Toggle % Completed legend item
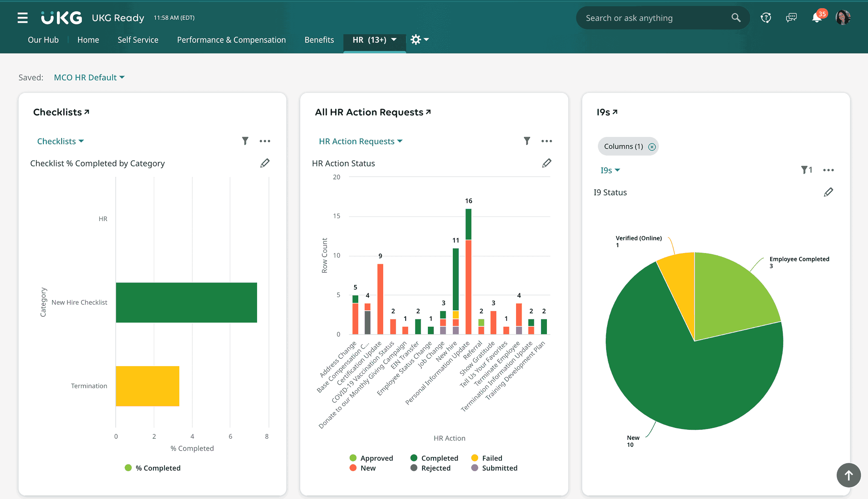868x499 pixels. point(153,468)
